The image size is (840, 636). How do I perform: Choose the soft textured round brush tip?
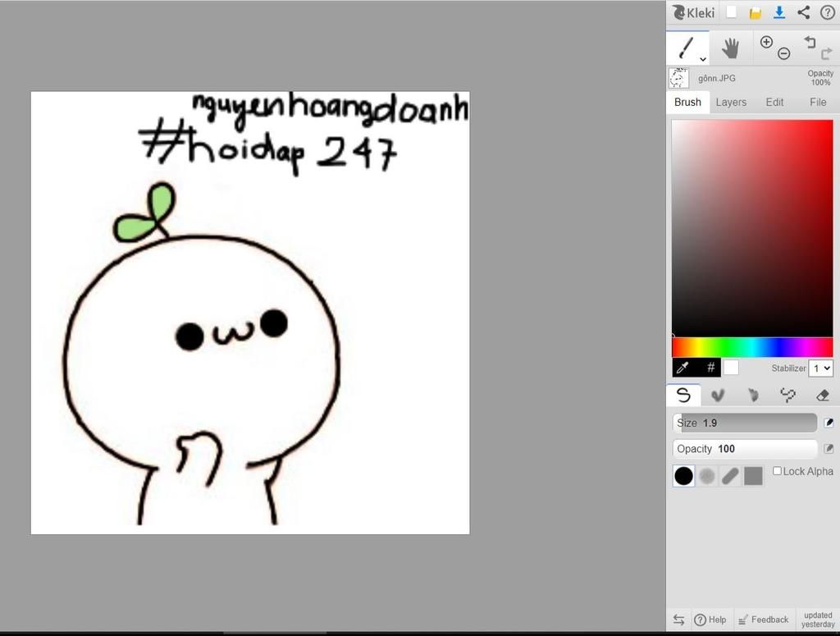707,476
